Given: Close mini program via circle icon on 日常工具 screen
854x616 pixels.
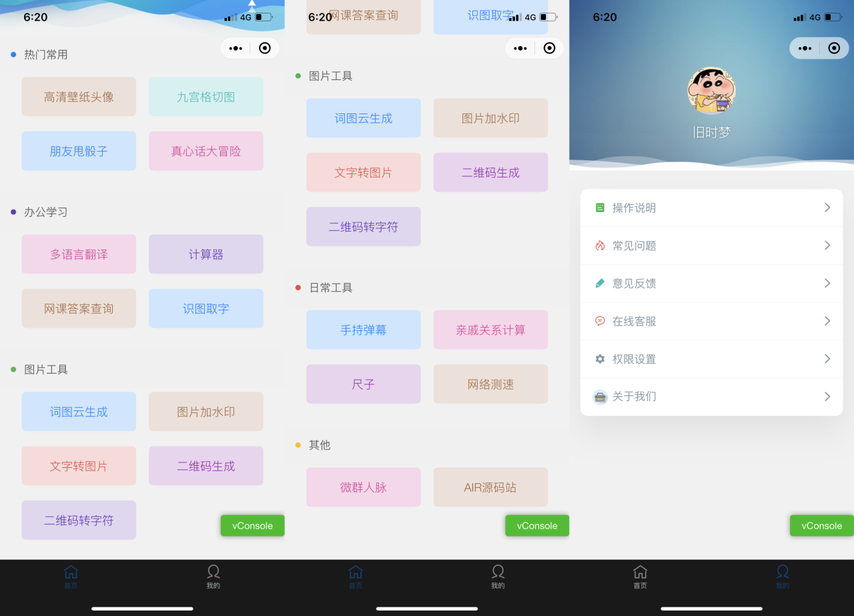Looking at the screenshot, I should tap(550, 48).
